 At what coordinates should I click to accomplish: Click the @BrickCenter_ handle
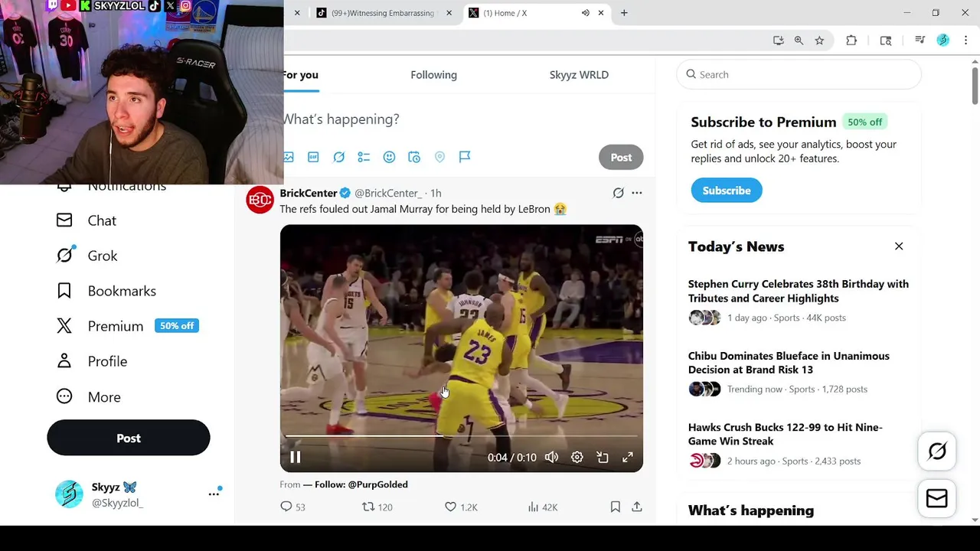(388, 193)
